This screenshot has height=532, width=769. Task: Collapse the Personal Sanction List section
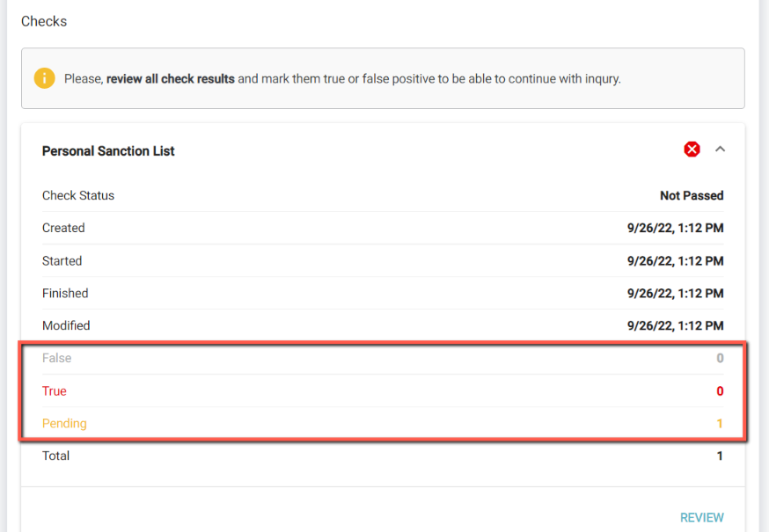point(720,149)
